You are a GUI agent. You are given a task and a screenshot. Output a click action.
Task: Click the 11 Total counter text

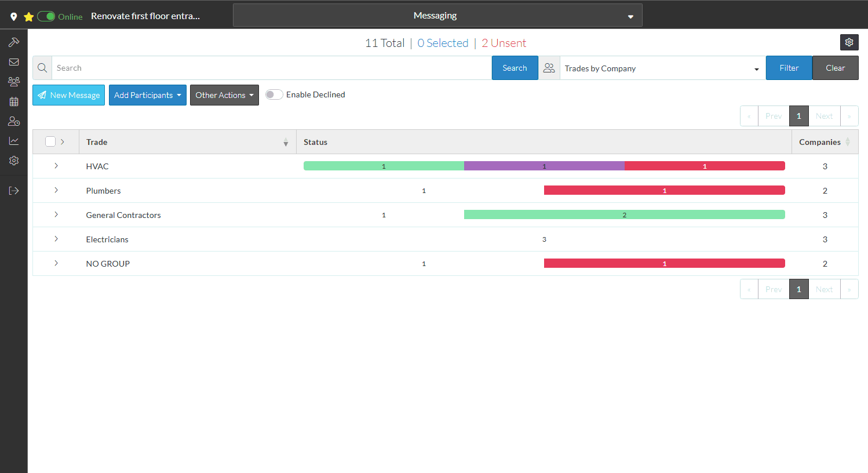385,43
